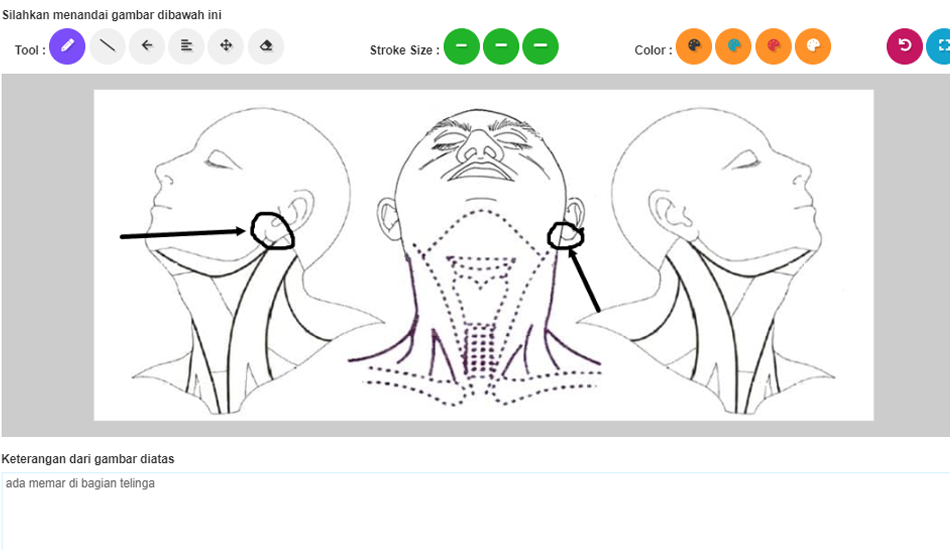
Task: Click the 'Keterangan dari gambar diatas' label
Action: point(88,459)
